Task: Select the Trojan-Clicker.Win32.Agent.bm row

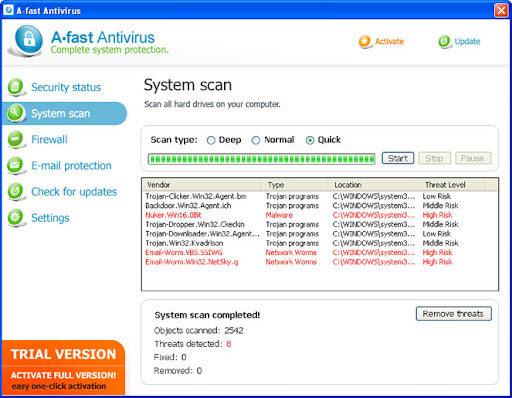Action: [320, 196]
